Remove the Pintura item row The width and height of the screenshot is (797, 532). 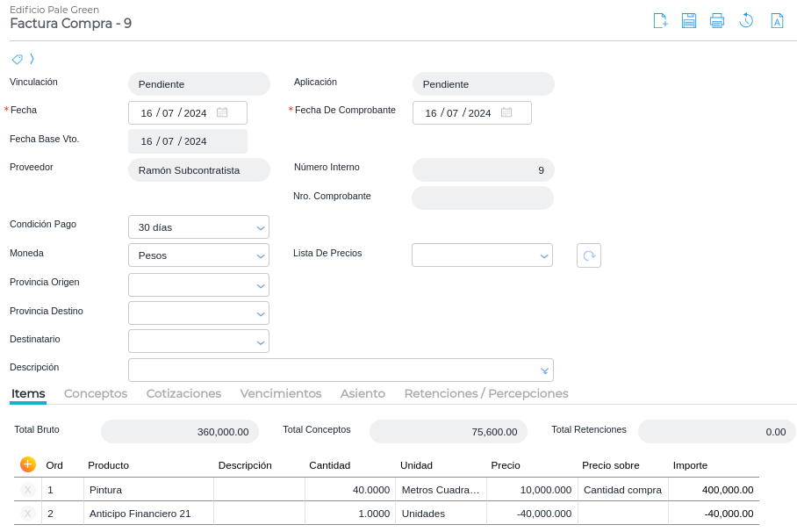(27, 490)
